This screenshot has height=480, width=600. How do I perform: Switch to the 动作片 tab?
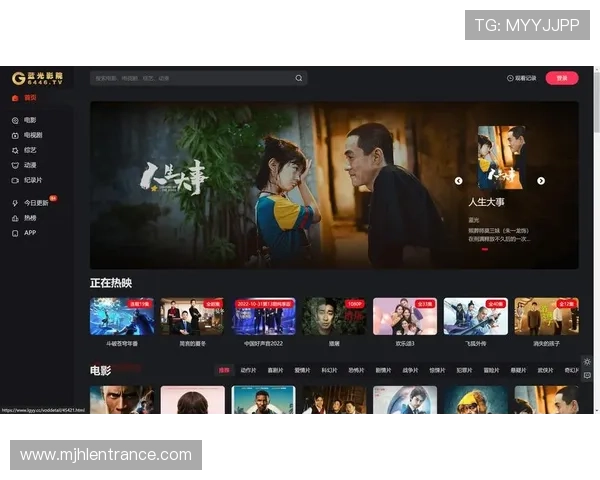pyautogui.click(x=248, y=370)
